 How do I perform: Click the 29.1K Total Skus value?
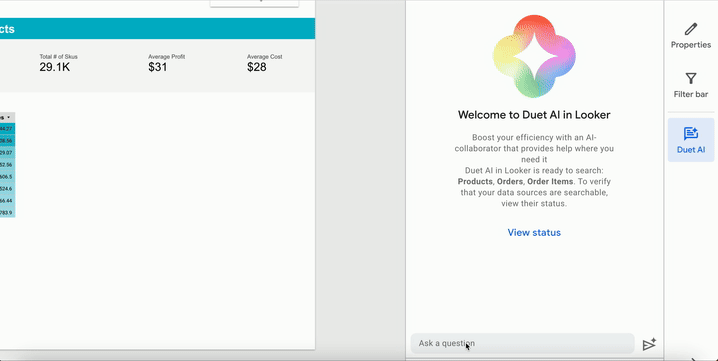click(x=54, y=67)
